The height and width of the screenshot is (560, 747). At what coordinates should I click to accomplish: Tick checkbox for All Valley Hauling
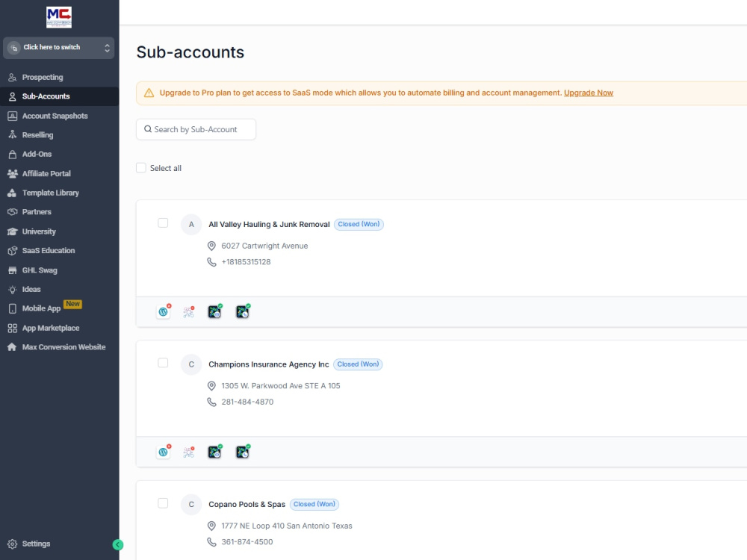(163, 223)
